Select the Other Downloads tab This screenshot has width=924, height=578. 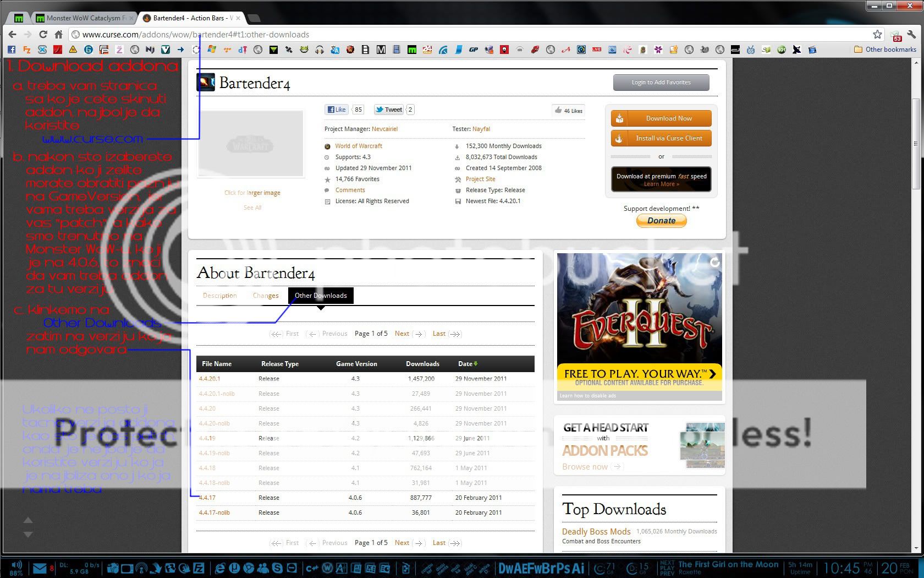click(x=321, y=296)
